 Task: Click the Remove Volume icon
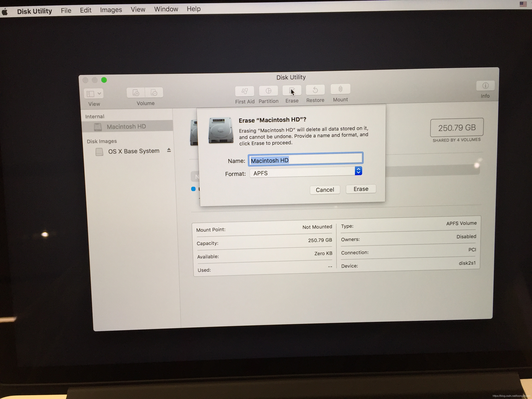pos(154,92)
